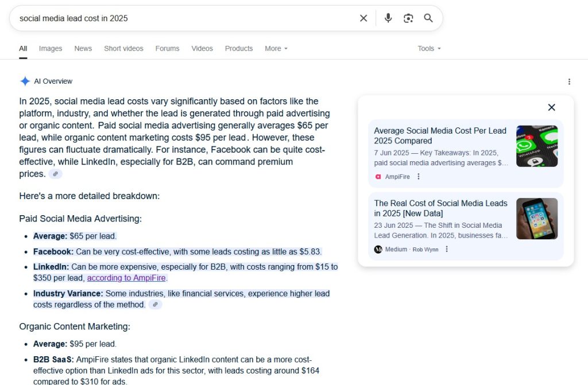
Task: Start voice search with the microphone icon
Action: [388, 18]
